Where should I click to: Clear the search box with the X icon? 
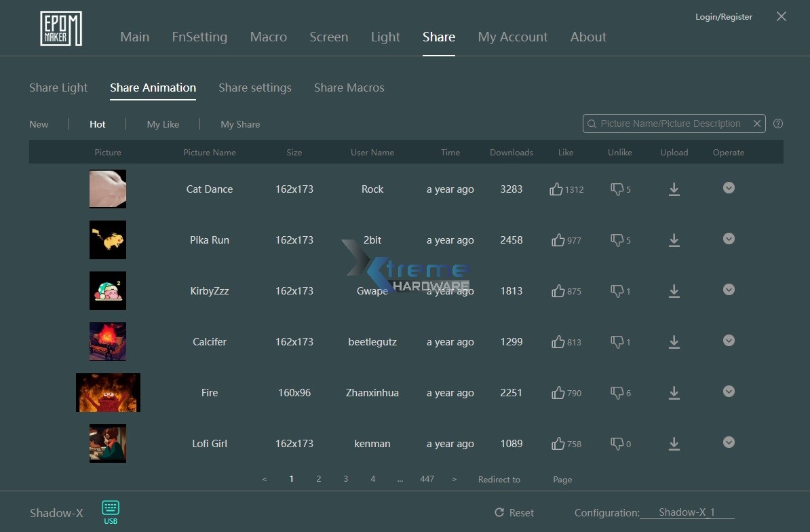click(756, 123)
